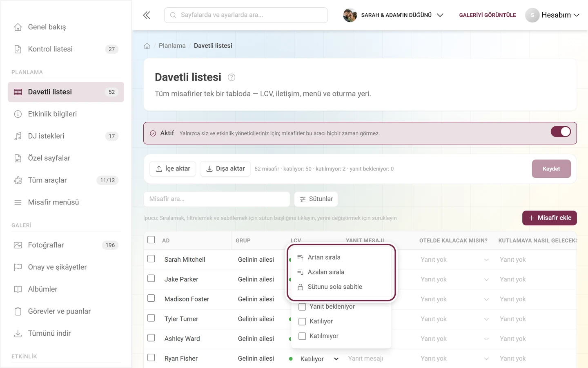The image size is (588, 368).
Task: Collapse the sidebar with double-arrow icon
Action: tap(147, 15)
